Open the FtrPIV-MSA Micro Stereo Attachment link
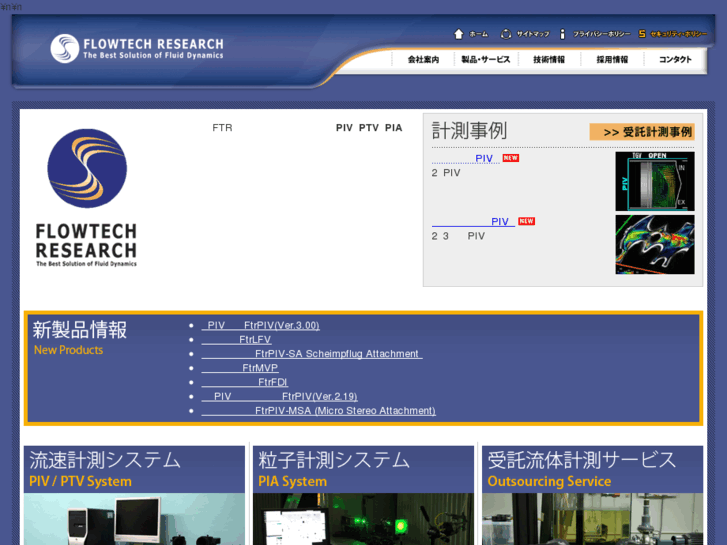727x545 pixels. click(x=319, y=411)
